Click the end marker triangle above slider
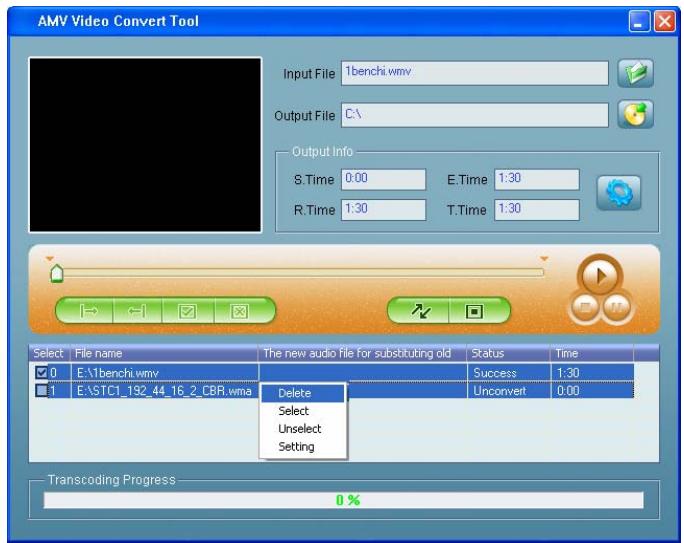Screen dimensions: 684x543 coord(544,259)
